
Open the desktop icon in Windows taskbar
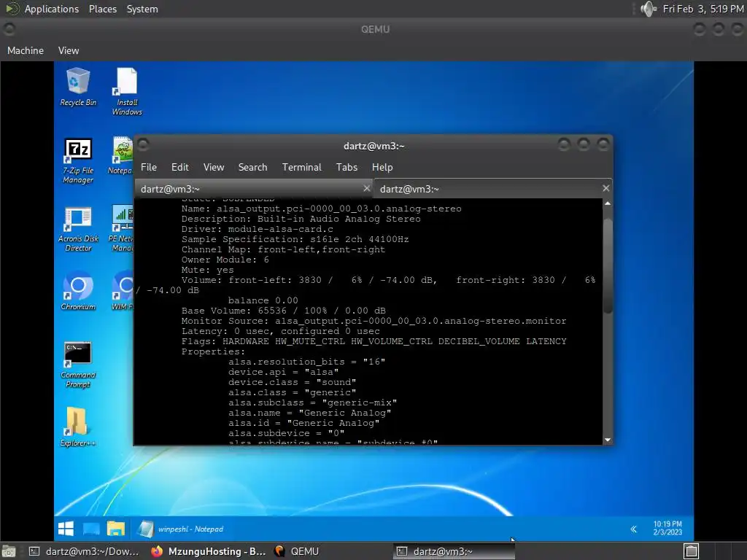(x=91, y=529)
